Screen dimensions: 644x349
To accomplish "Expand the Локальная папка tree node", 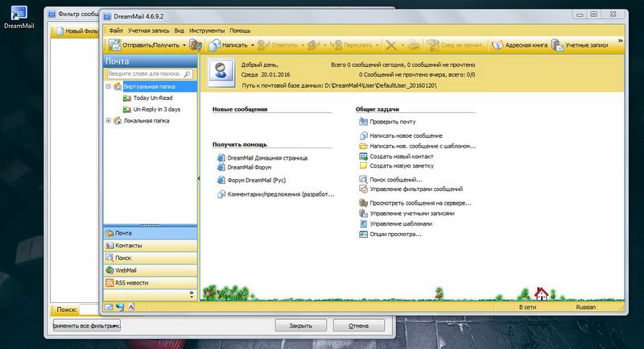I will point(109,120).
